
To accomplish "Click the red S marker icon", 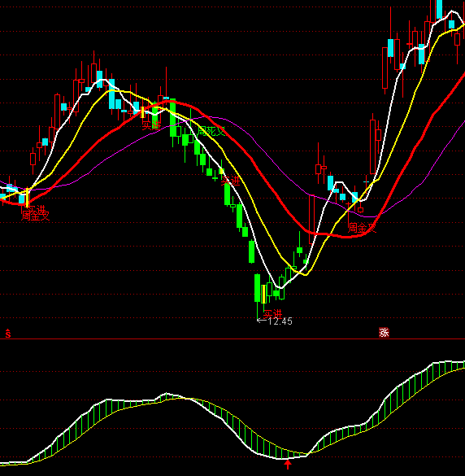I will pyautogui.click(x=8, y=334).
